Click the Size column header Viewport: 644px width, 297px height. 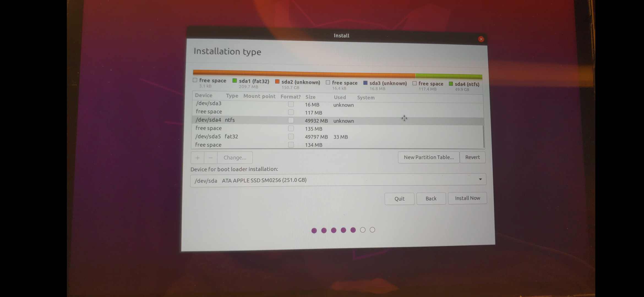point(310,97)
